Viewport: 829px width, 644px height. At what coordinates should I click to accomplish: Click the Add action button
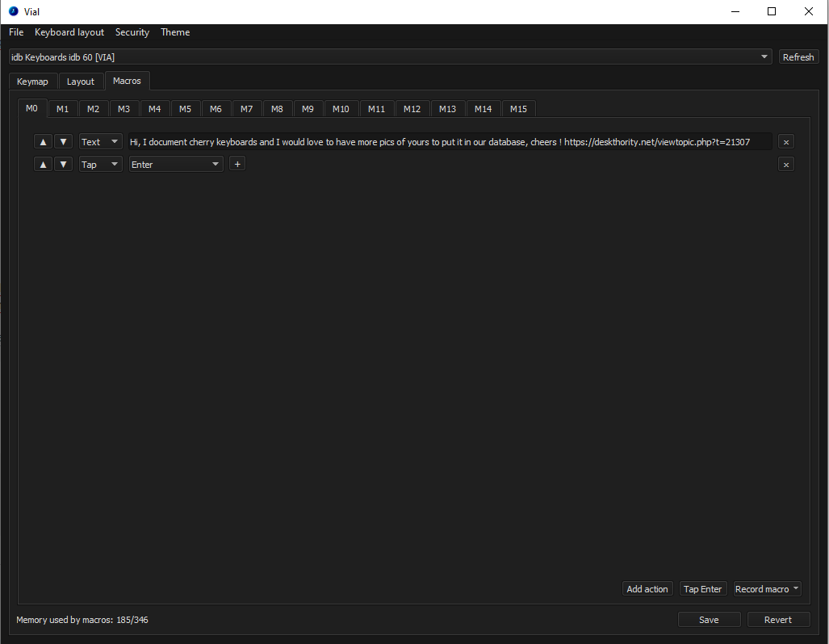[x=647, y=588]
